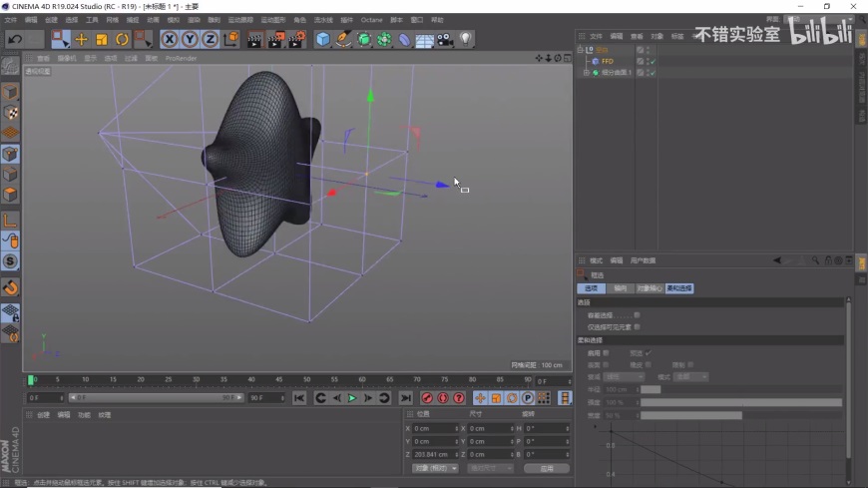Open the Falloff dropdown
868x488 pixels.
pyautogui.click(x=624, y=376)
